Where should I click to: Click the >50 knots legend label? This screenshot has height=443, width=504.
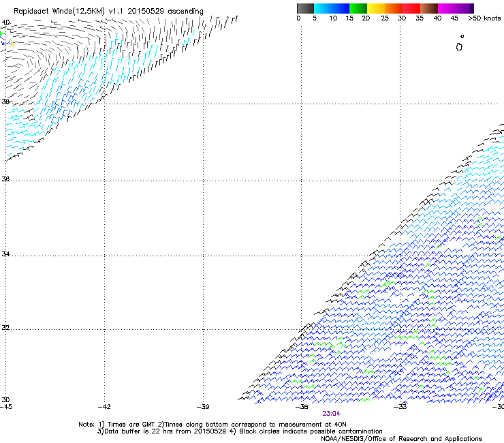click(484, 18)
